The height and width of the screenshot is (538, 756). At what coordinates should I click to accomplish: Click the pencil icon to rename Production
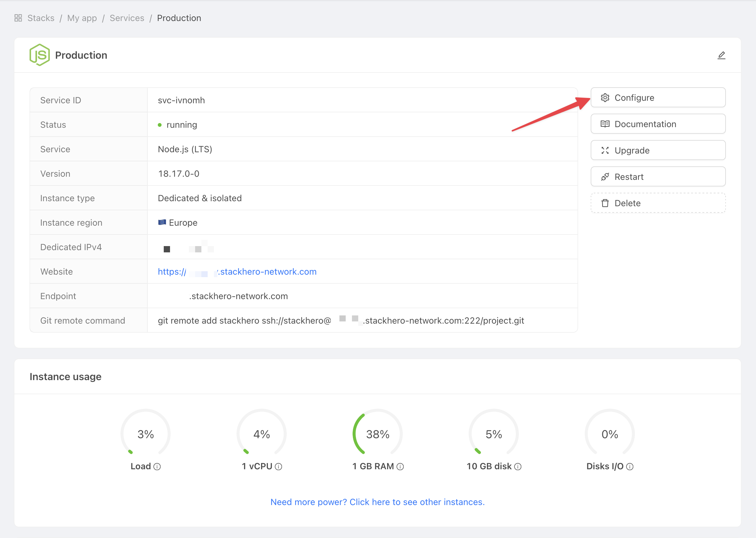[721, 55]
